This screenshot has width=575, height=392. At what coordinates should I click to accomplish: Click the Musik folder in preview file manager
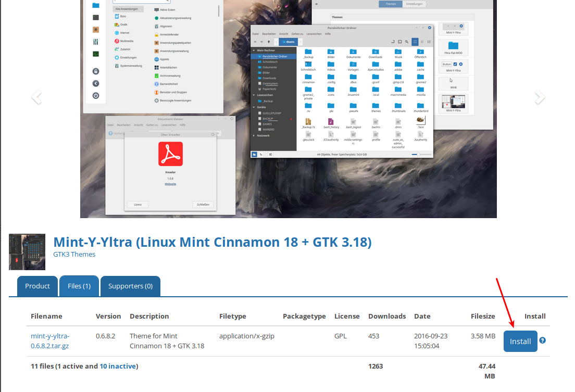click(398, 54)
